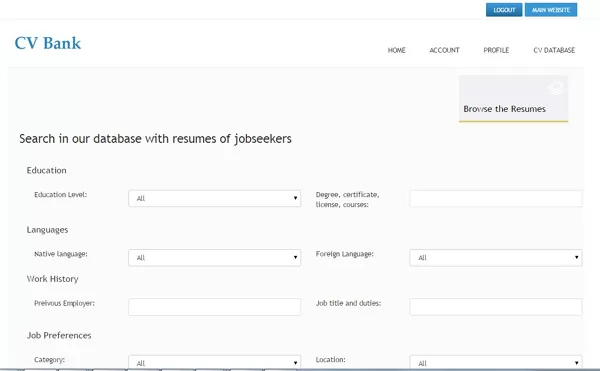Click the Foreign Language dropdown arrow
Image resolution: width=600 pixels, height=371 pixels.
click(x=576, y=257)
